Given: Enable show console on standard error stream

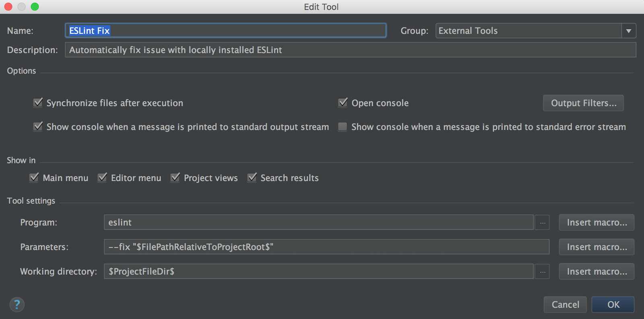Looking at the screenshot, I should coord(343,127).
